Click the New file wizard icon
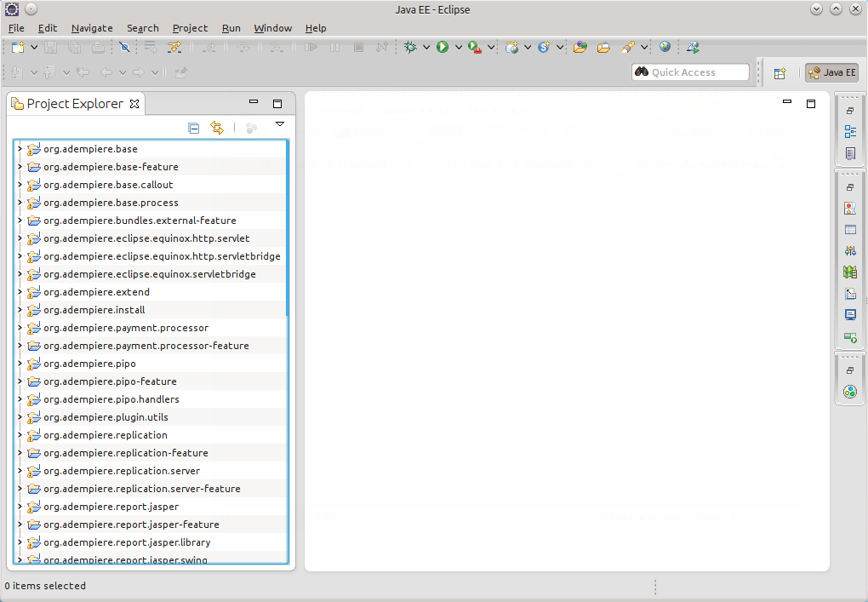 coord(18,48)
